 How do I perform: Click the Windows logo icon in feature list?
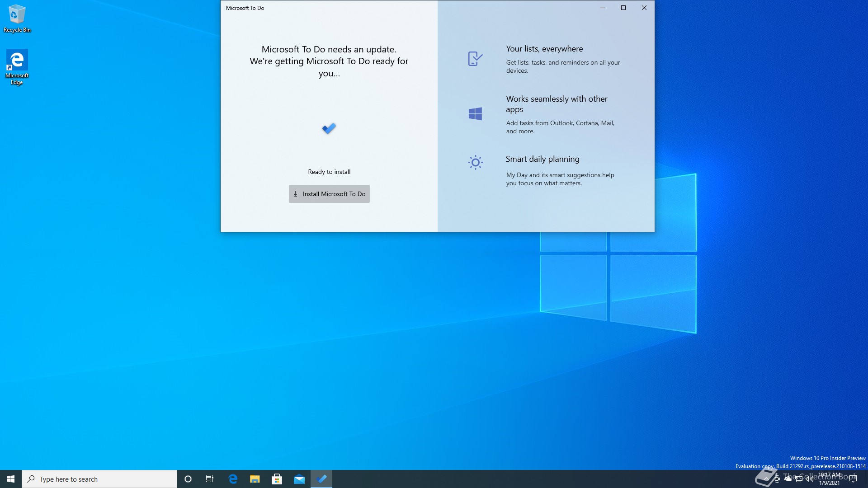tap(475, 114)
